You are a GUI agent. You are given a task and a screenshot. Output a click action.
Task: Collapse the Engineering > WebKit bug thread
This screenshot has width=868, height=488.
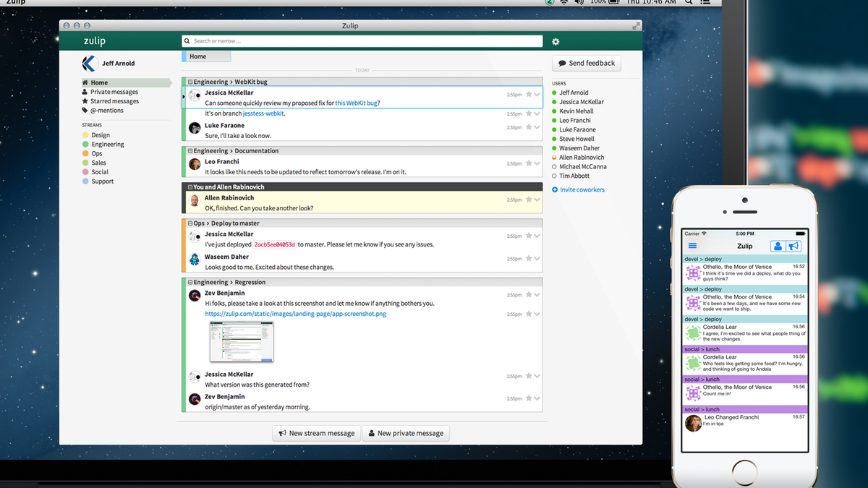click(x=190, y=82)
